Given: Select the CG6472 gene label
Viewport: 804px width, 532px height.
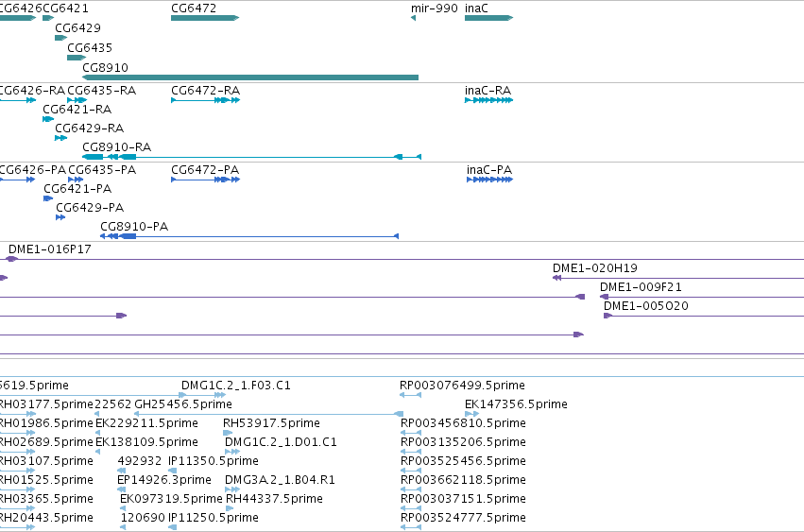Looking at the screenshot, I should click(x=194, y=9).
